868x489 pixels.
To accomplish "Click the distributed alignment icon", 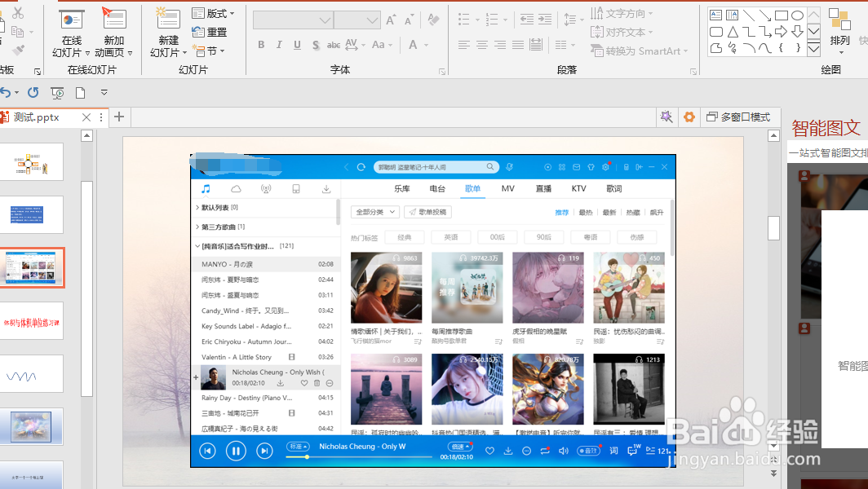I will tap(536, 44).
